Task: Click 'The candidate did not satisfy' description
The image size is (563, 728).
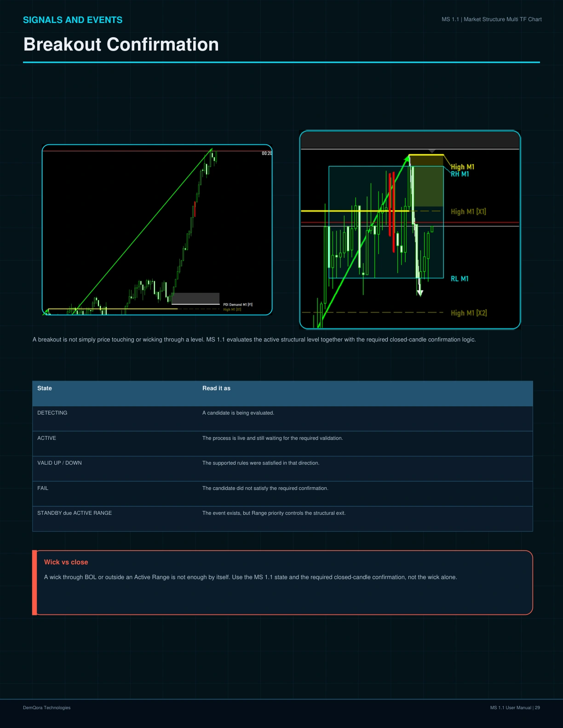Action: pyautogui.click(x=265, y=488)
